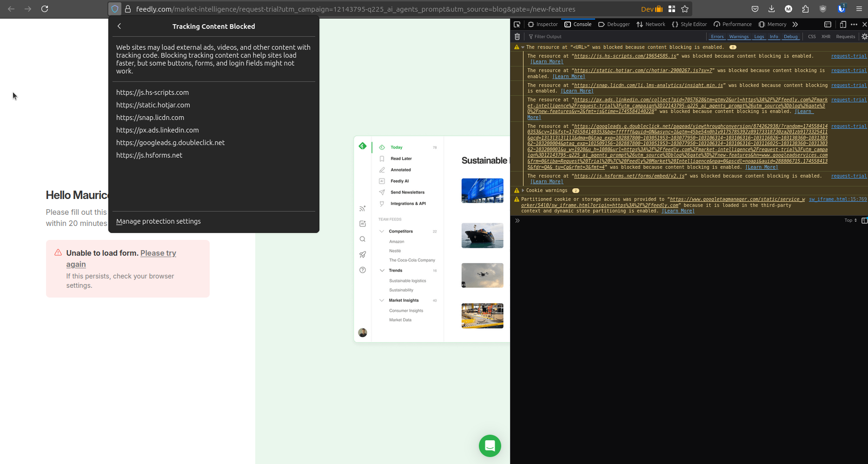Clear the console output with the trash icon
The width and height of the screenshot is (868, 464).
tap(517, 36)
